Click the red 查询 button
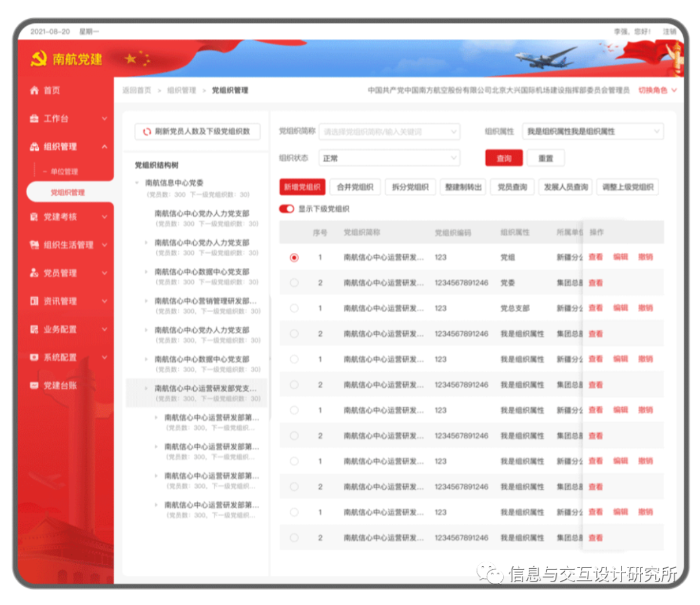Image resolution: width=700 pixels, height=605 pixels. 504,158
